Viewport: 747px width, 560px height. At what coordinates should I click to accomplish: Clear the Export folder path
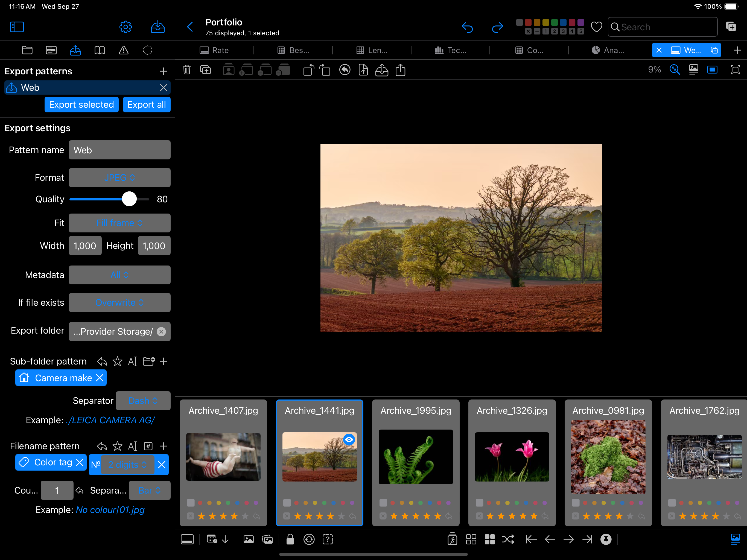(x=161, y=332)
